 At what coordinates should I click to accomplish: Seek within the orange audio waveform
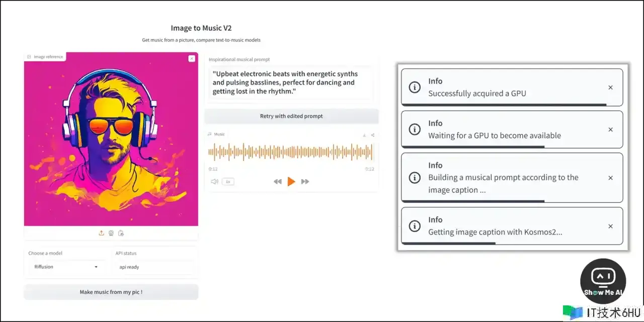point(291,152)
